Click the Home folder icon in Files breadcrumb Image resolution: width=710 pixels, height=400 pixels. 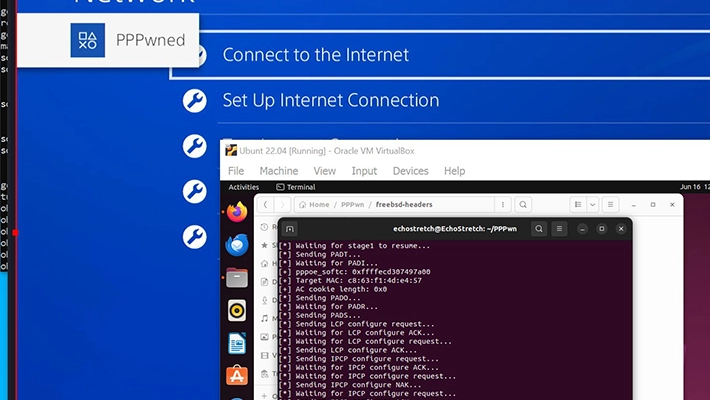click(302, 204)
